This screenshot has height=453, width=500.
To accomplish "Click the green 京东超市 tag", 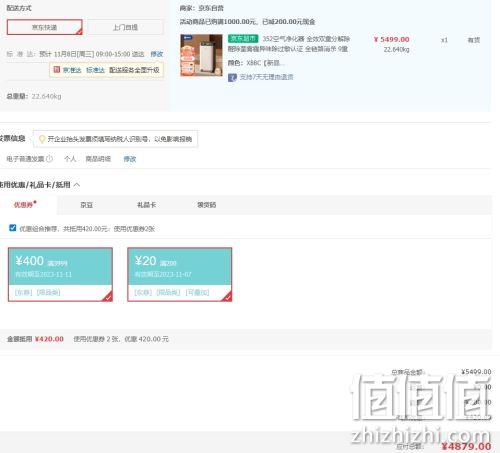I will pos(243,39).
